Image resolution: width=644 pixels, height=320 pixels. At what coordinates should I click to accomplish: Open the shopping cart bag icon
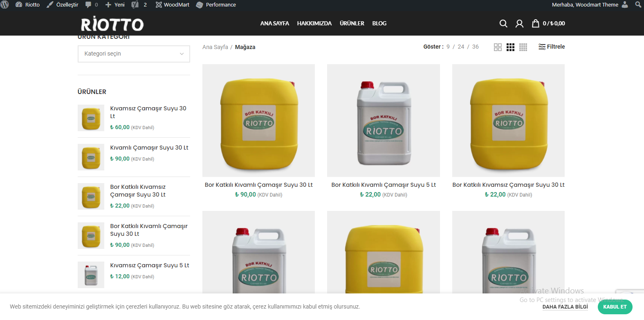click(535, 23)
